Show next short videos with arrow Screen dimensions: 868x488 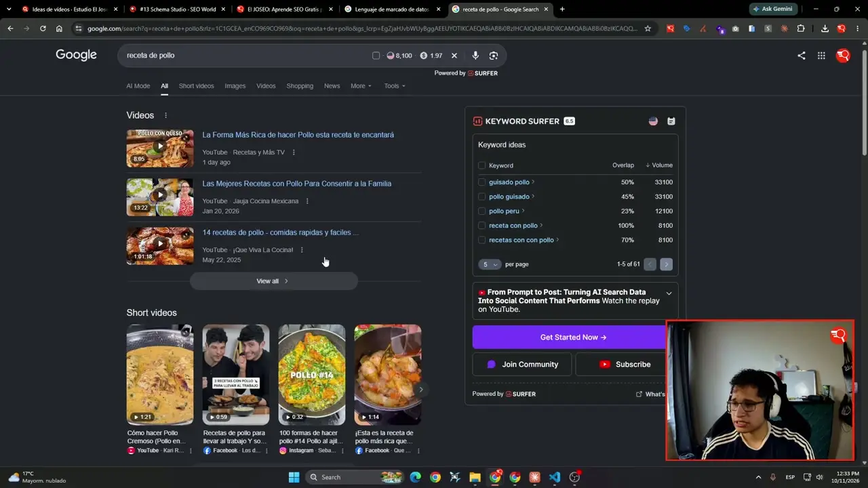coord(420,389)
